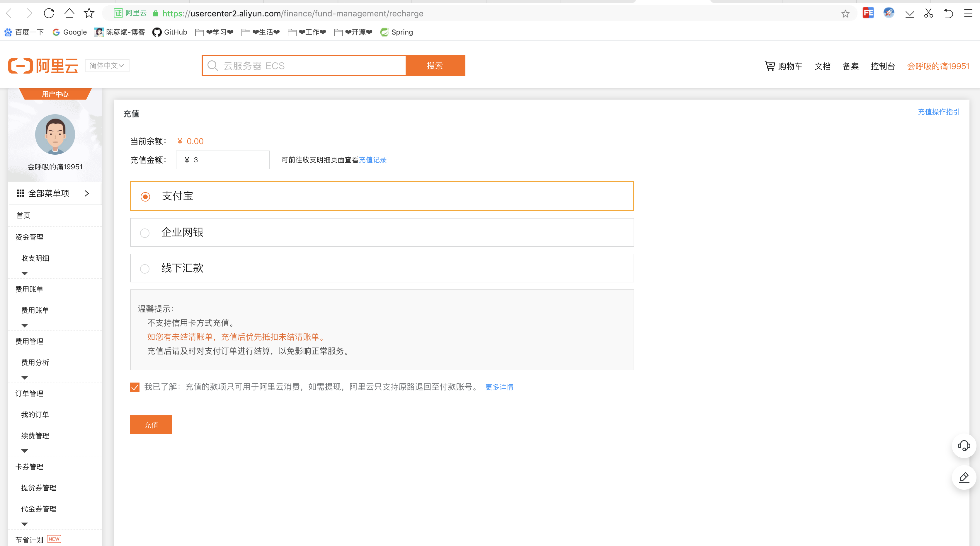Click the scissors screenshot icon
Viewport: 980px width, 546px height.
click(929, 13)
